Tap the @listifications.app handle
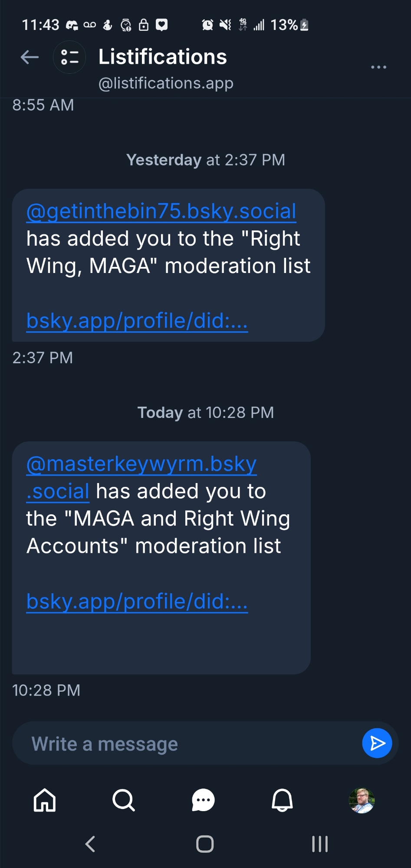This screenshot has width=411, height=868. pos(166,83)
